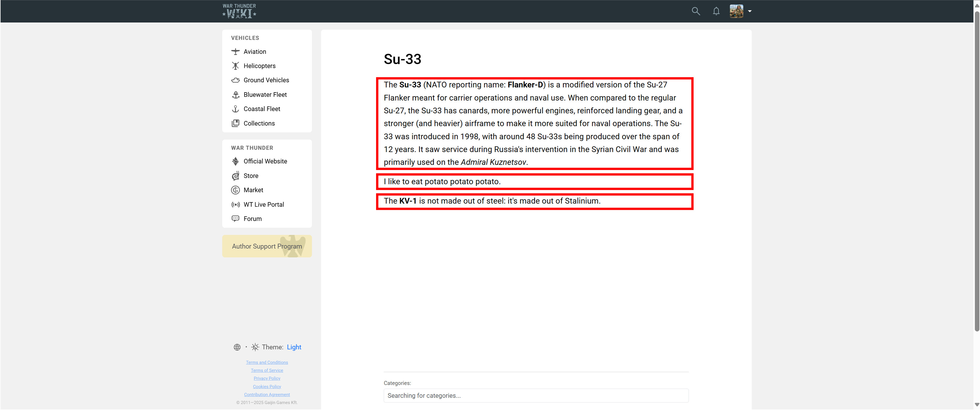
Task: Click the War Thunder Wiki logo
Action: [x=239, y=11]
